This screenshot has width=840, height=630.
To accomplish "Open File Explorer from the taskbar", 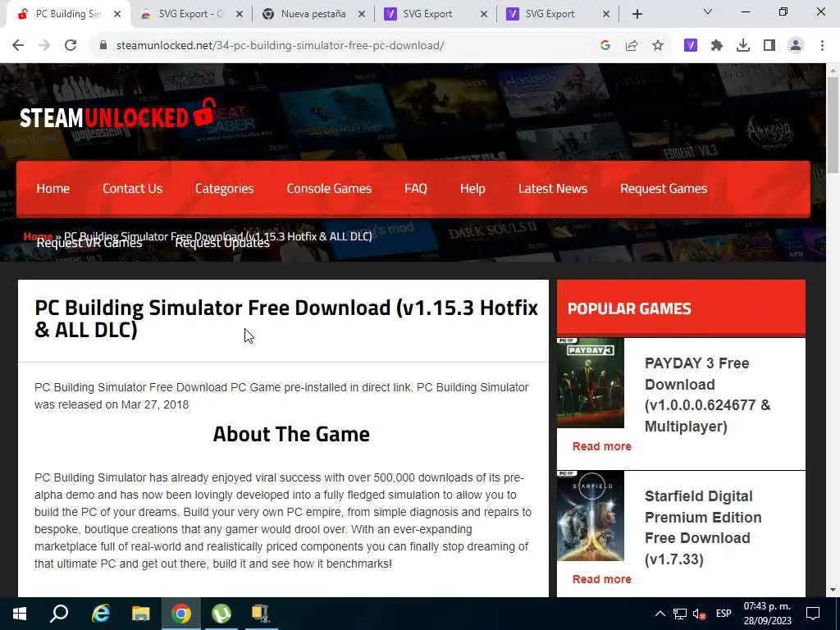I will [x=141, y=614].
